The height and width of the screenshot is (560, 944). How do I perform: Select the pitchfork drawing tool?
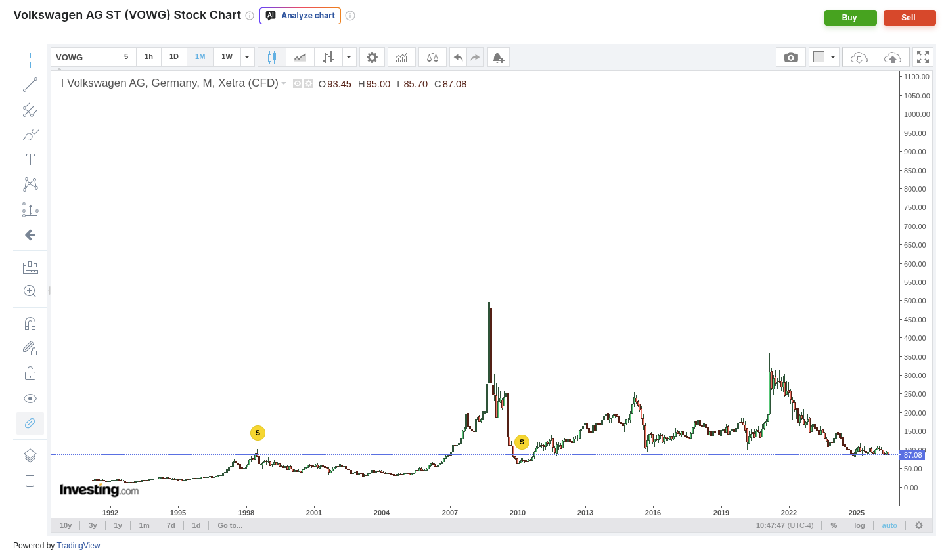(x=30, y=110)
